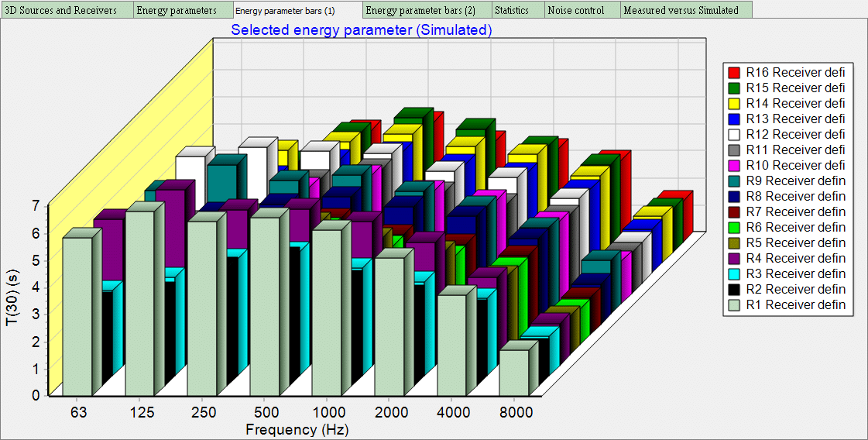Viewport: 868px width, 440px height.
Task: Click the red R16 legend swatch
Action: 734,72
